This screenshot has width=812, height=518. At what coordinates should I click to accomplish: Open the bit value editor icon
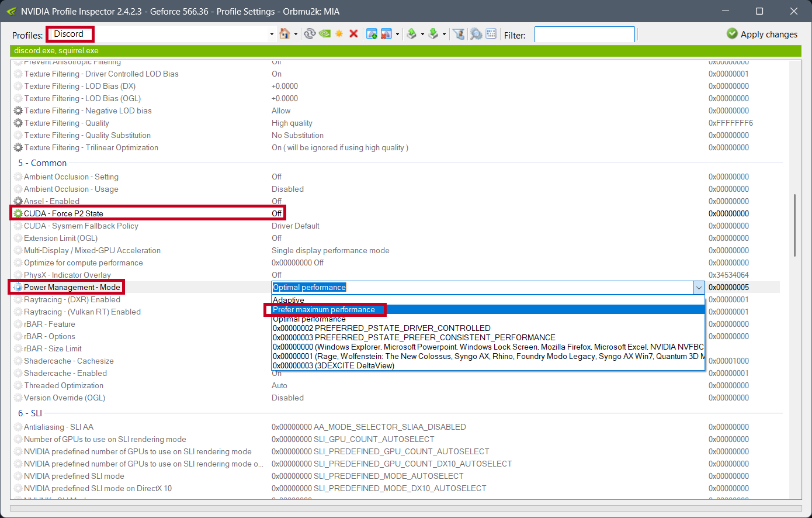click(491, 34)
